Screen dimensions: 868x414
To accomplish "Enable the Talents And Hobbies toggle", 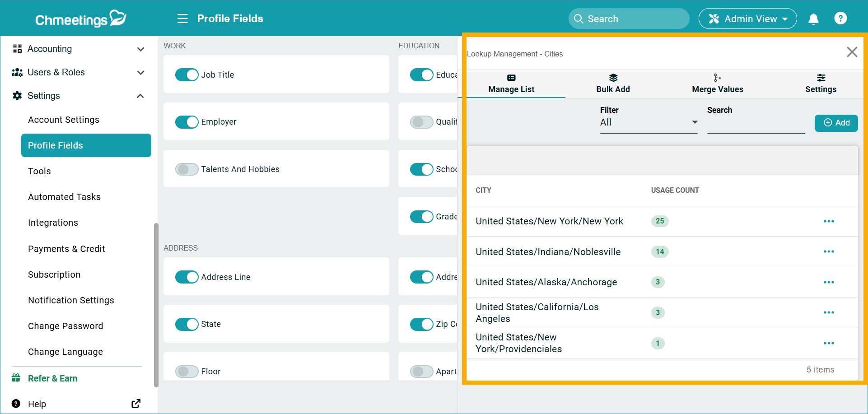I will tap(187, 169).
